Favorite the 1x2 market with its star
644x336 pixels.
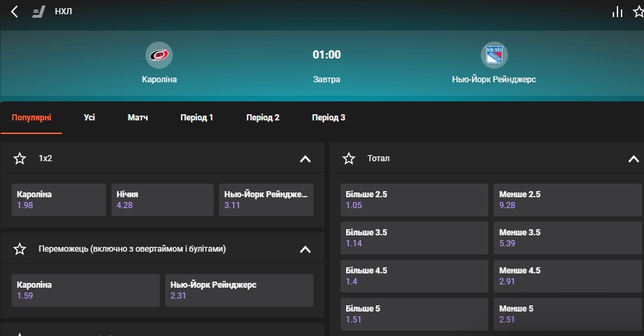[x=20, y=158]
